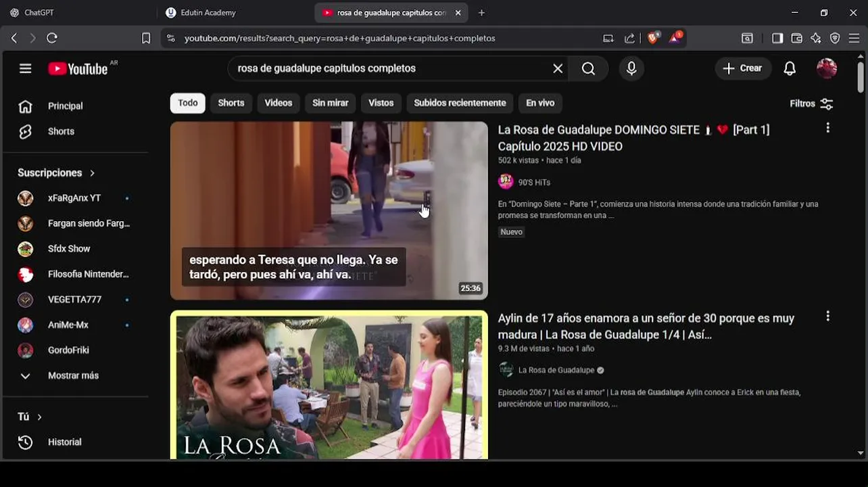Open the account avatar menu
The height and width of the screenshot is (487, 868).
827,68
